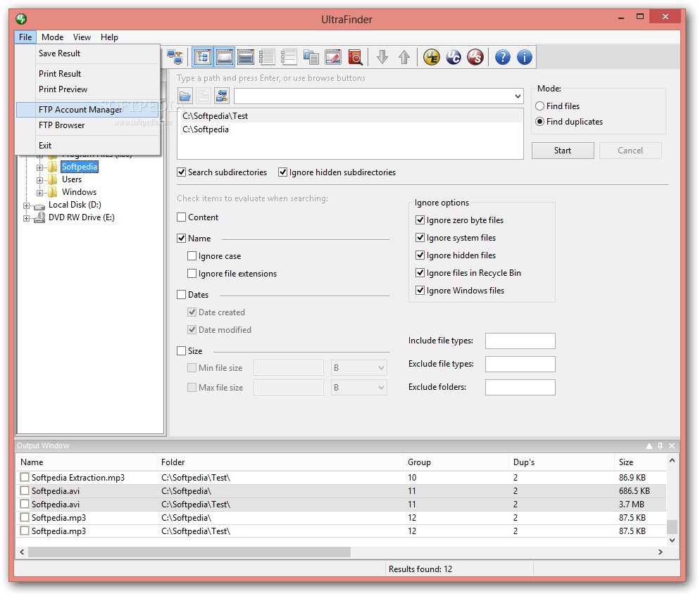Viewport: 700px width, 596px height.
Task: Choose Print Result menu entry
Action: (88, 74)
